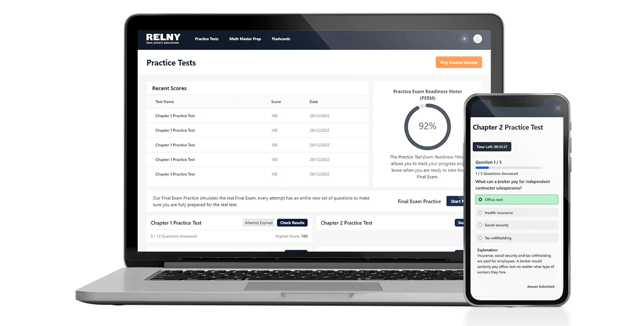Click Check Results for Chapter 1 Practice Test
The image size is (644, 326).
coord(291,222)
